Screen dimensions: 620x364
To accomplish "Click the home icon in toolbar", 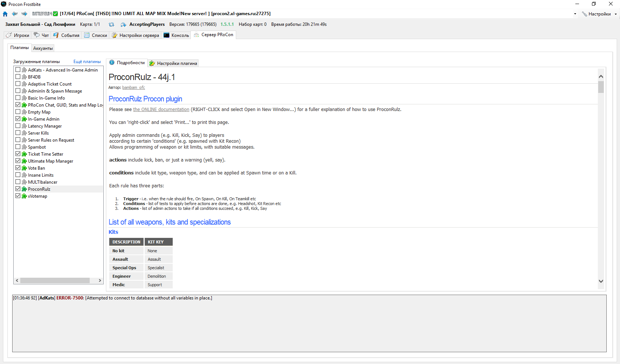I will click(5, 14).
